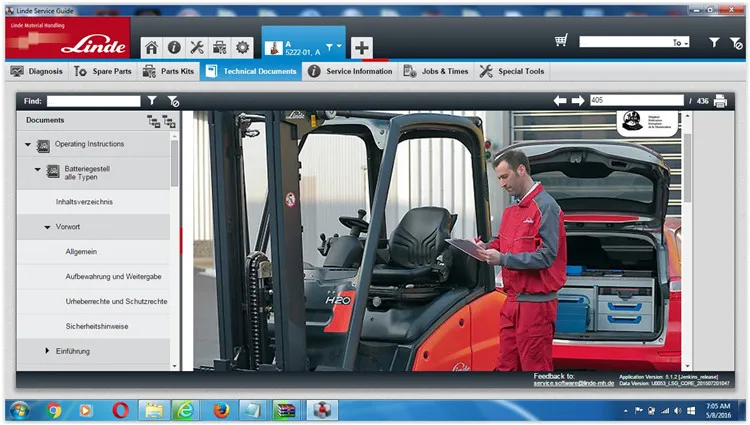Click the page number field showing 405
Image resolution: width=750 pixels, height=425 pixels.
(637, 100)
